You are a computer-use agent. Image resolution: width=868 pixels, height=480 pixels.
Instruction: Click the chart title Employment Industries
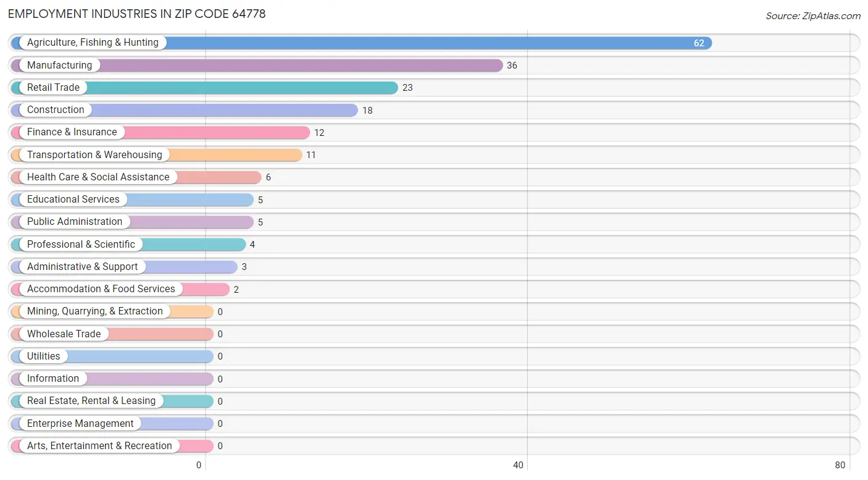coord(136,14)
